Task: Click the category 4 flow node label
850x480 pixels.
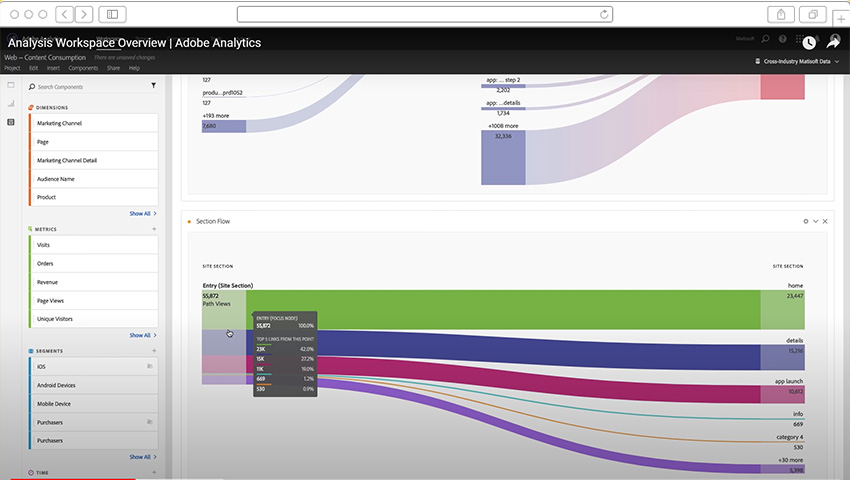Action: [x=790, y=437]
